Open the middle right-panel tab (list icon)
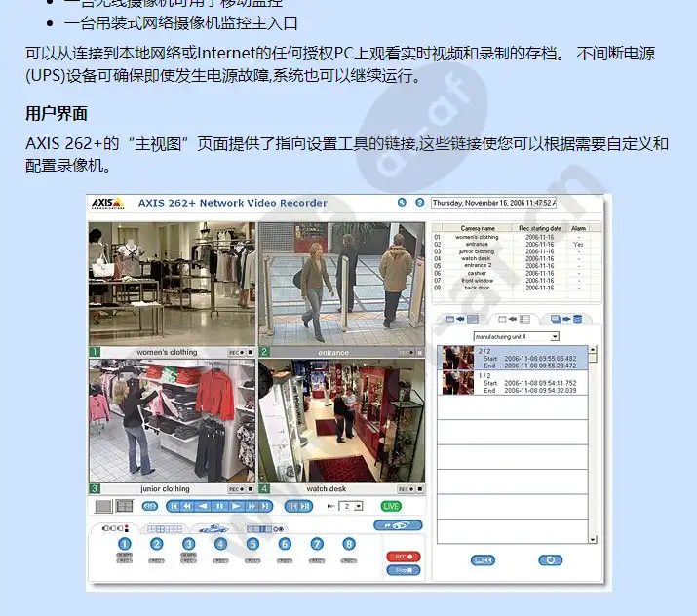 click(x=514, y=319)
